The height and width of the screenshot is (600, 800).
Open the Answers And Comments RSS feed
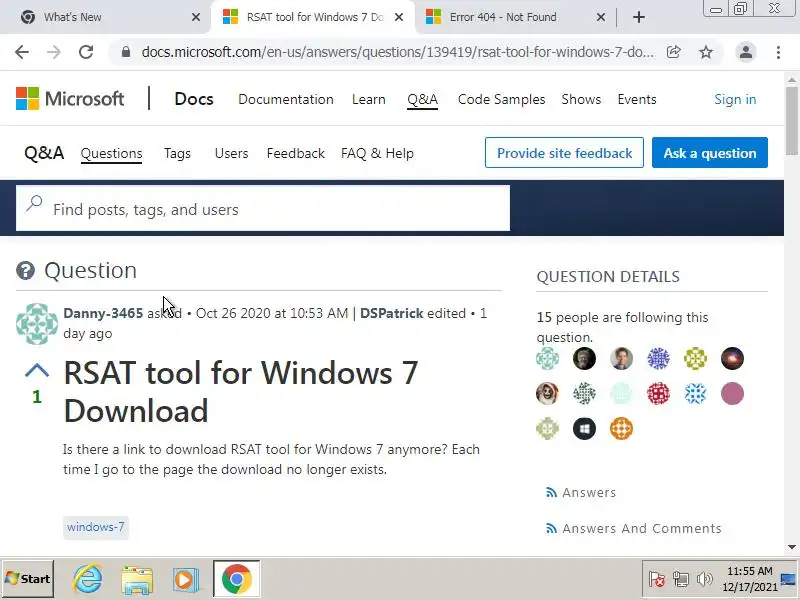click(634, 528)
